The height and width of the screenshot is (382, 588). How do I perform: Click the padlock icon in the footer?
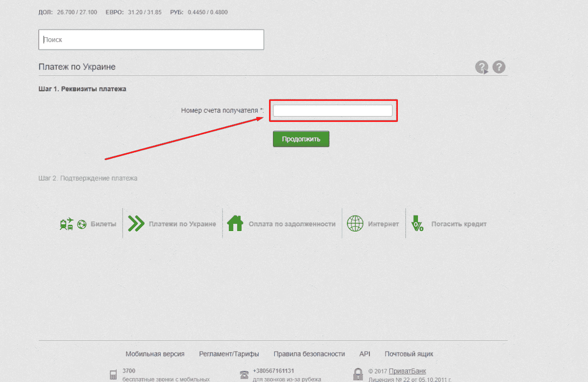[358, 375]
